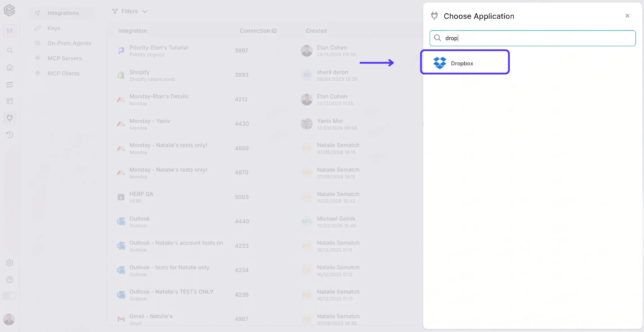The height and width of the screenshot is (332, 644).
Task: Open the Monday - Yaniv integration
Action: (x=265, y=124)
